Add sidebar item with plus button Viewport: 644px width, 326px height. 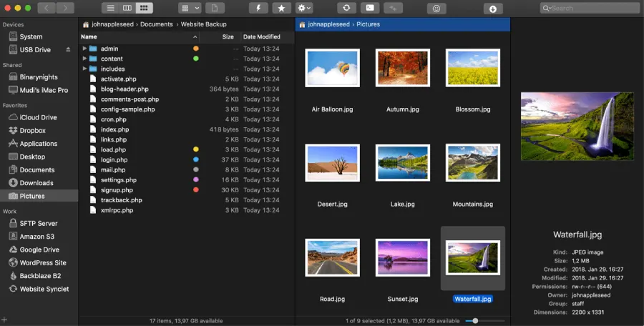click(4, 320)
